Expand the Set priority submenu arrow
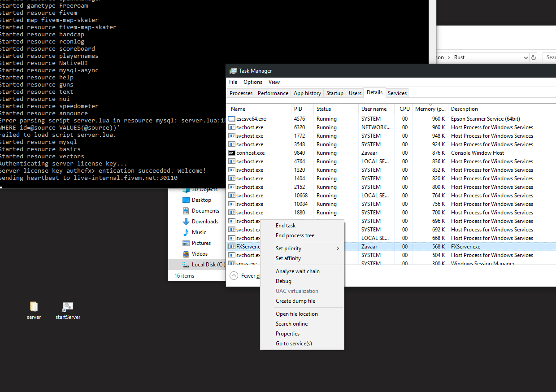The image size is (556, 392). tap(338, 248)
